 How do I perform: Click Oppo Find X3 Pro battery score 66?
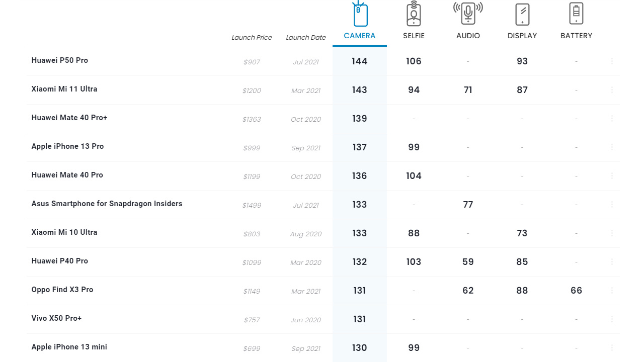(576, 291)
